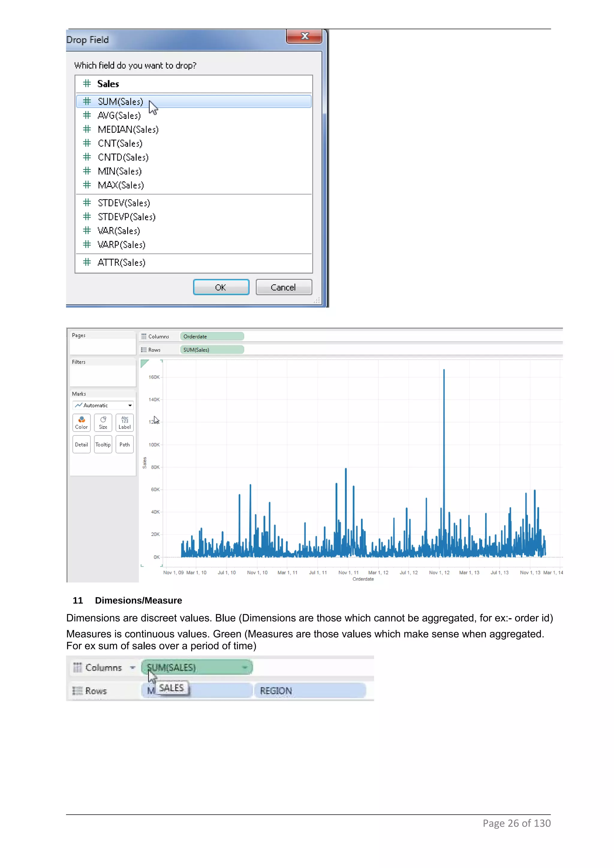Click the Orderdate pill on Columns
The width and height of the screenshot is (614, 868).
point(211,336)
